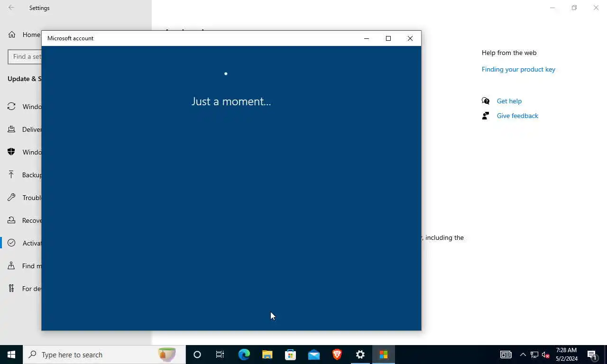
Task: Close the Microsoft account dialog
Action: tap(410, 38)
